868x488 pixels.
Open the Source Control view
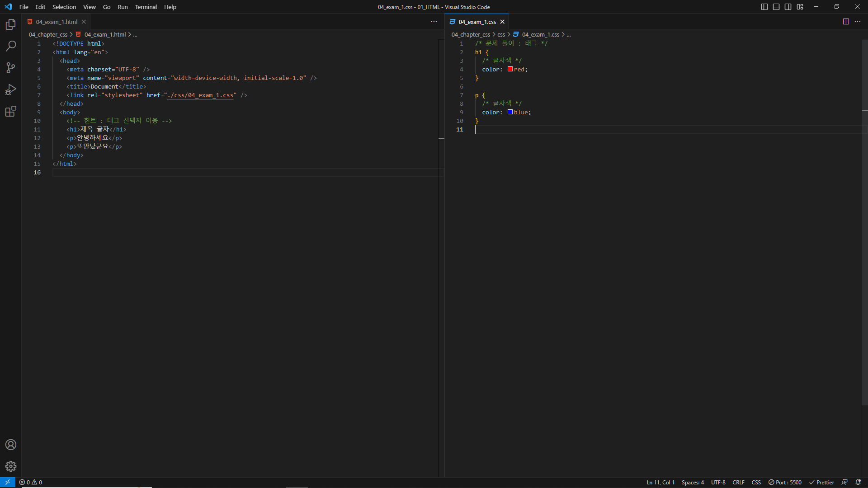(11, 68)
